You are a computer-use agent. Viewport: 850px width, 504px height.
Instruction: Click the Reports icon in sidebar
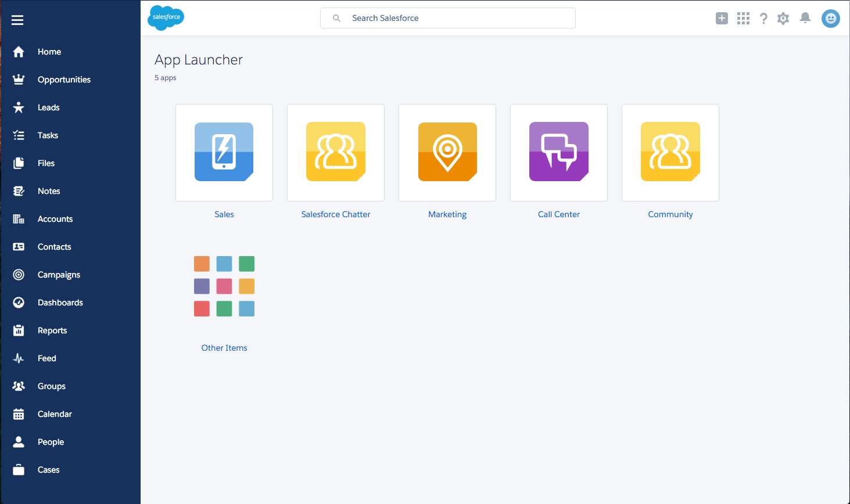point(19,330)
